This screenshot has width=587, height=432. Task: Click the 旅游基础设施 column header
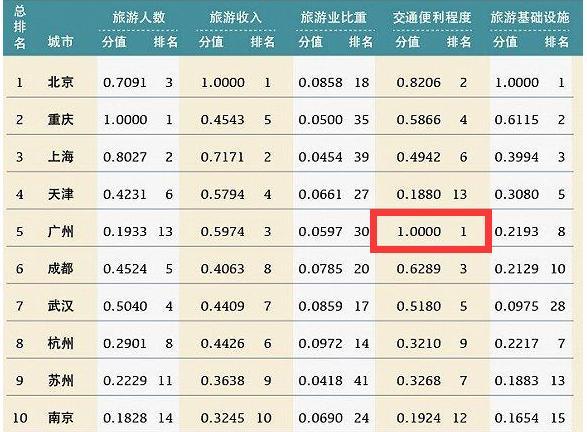click(x=530, y=17)
